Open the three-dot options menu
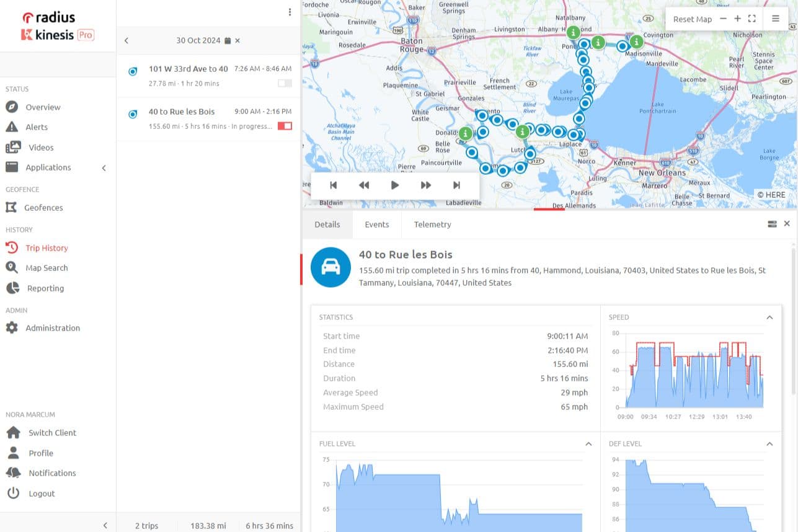The height and width of the screenshot is (532, 798). coord(290,12)
